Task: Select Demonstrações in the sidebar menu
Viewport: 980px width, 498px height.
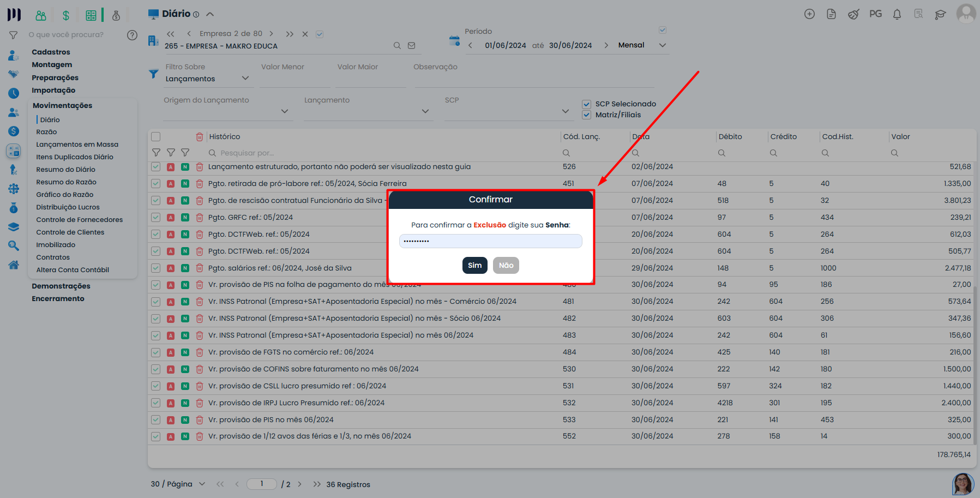Action: [61, 286]
